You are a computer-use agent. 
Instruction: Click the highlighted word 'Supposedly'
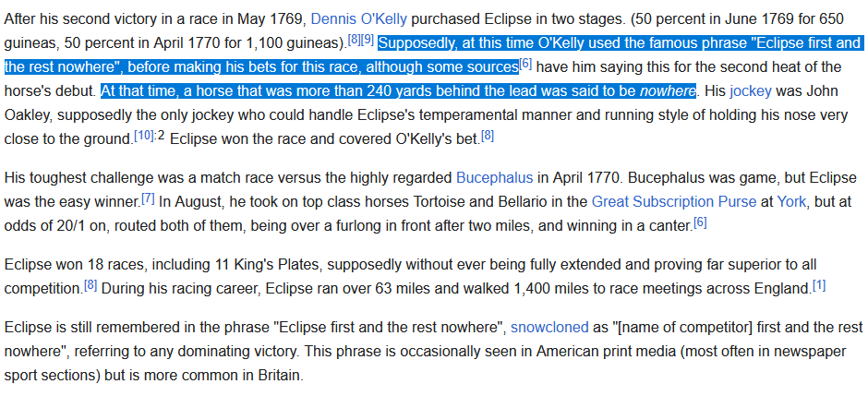[x=415, y=43]
